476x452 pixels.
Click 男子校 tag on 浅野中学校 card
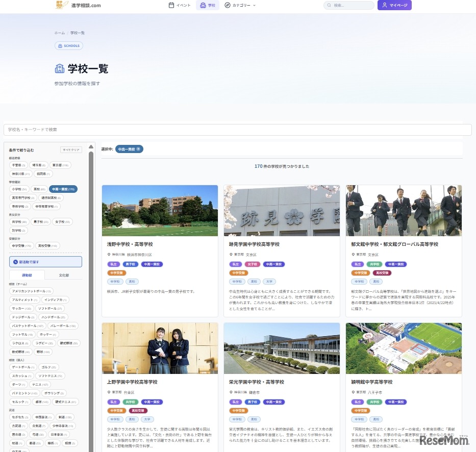(131, 264)
